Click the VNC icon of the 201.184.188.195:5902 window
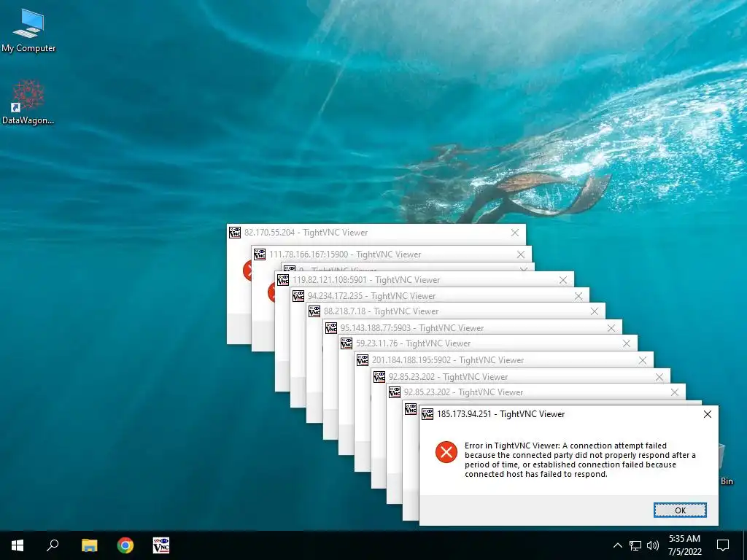747x560 pixels. pos(363,360)
